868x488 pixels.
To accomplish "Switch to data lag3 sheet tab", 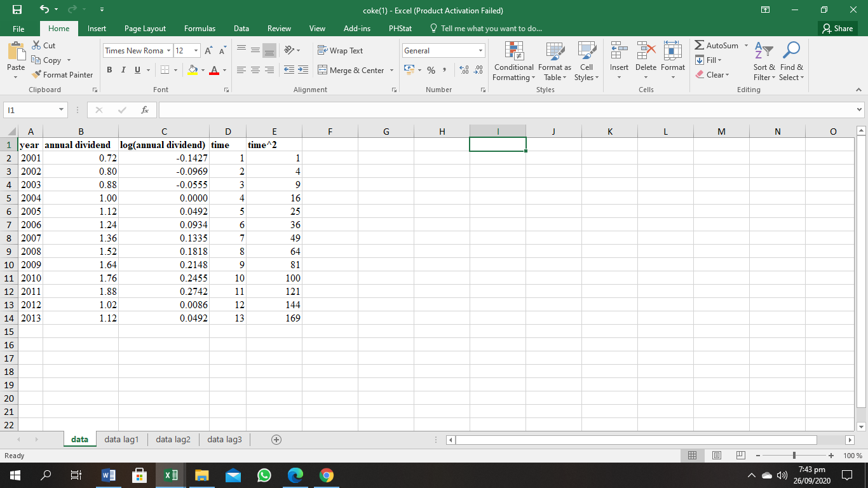I will coord(224,439).
